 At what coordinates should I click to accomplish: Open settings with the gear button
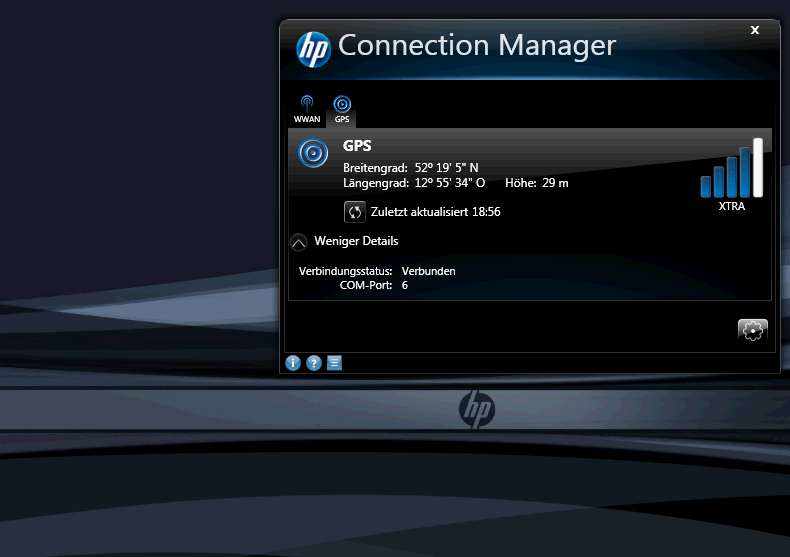coord(753,330)
